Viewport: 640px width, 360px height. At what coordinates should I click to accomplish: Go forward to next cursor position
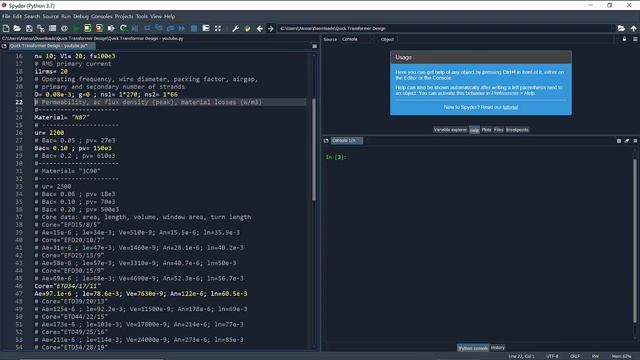[271, 28]
